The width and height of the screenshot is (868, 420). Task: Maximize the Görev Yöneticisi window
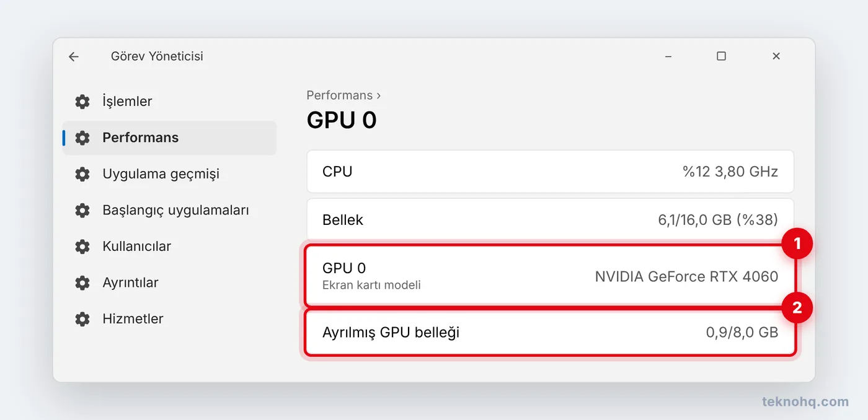coord(721,56)
